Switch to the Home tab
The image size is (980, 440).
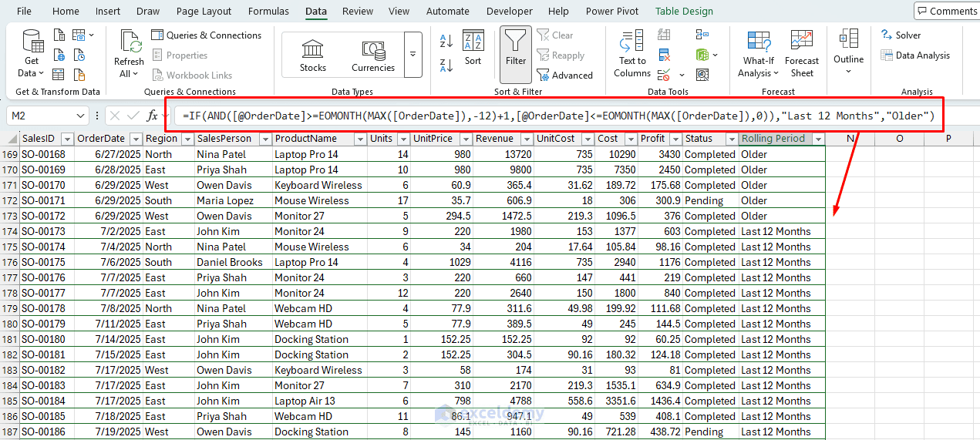pyautogui.click(x=66, y=11)
